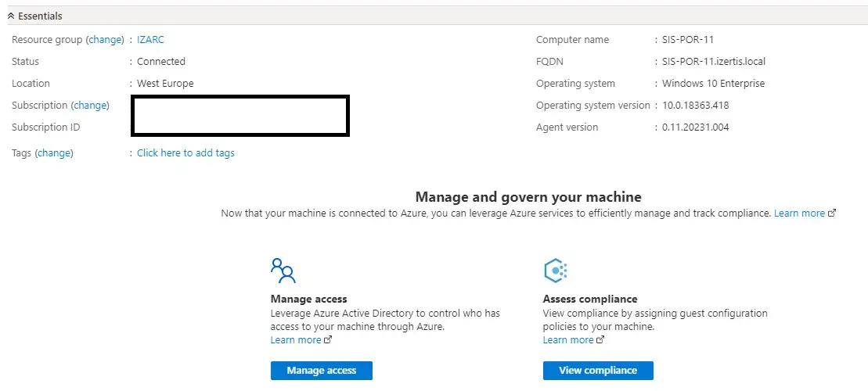This screenshot has width=868, height=391.
Task: Click external-link icon under Assess compliance description
Action: (x=600, y=340)
